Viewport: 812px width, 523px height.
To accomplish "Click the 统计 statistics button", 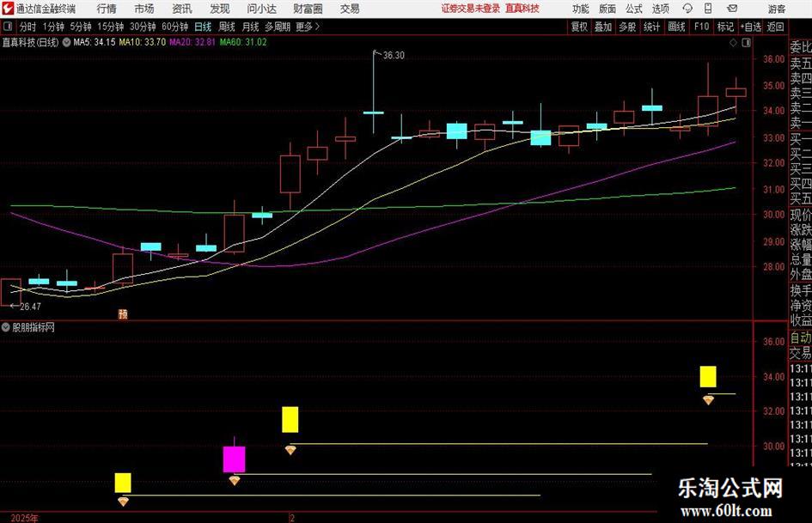I will point(651,27).
